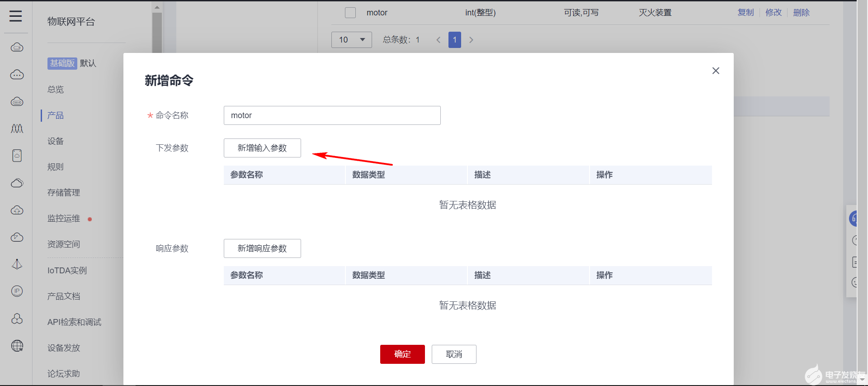
Task: Focus the 命令名称 input field containing motor
Action: [x=332, y=115]
